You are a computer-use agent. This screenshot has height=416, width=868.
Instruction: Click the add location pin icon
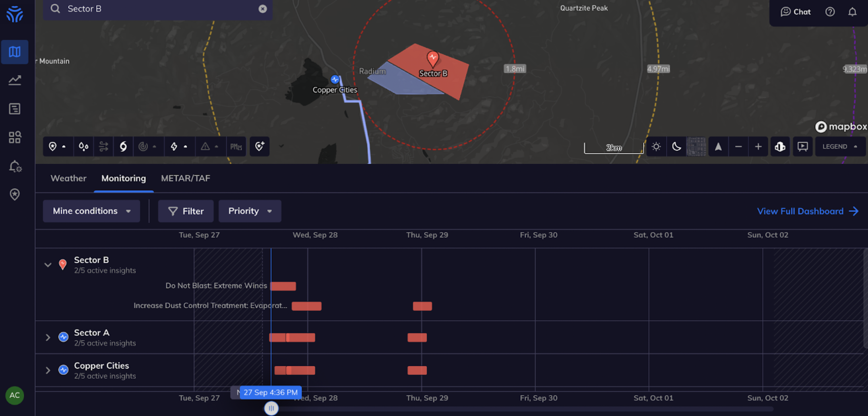260,146
